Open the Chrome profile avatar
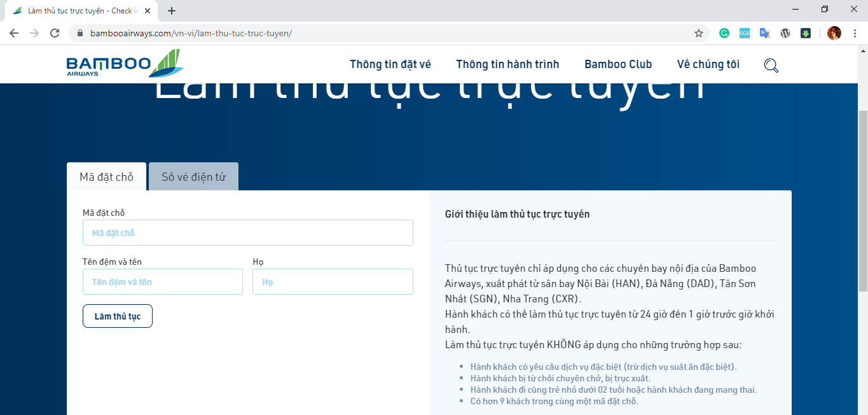The image size is (868, 415). tap(834, 33)
